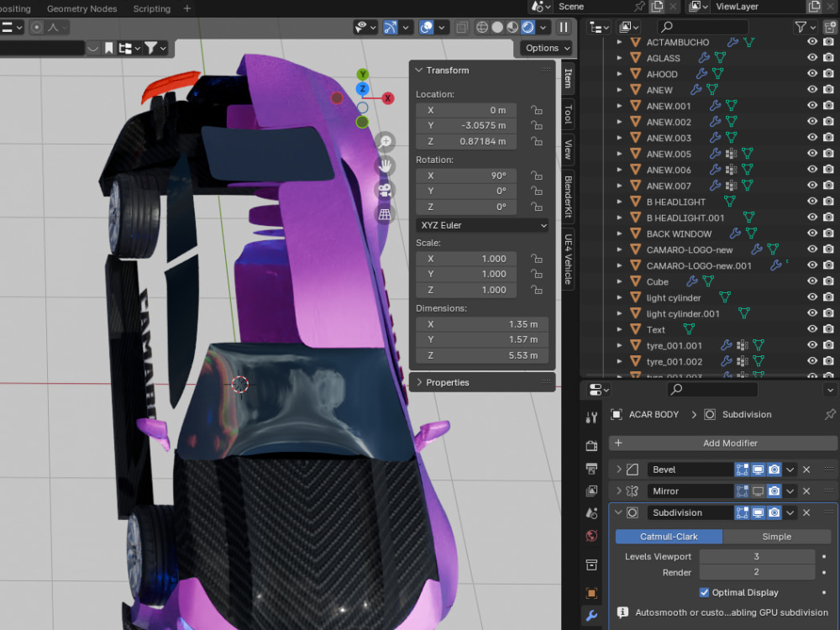This screenshot has height=630, width=840.
Task: Click Add Modifier button
Action: (723, 443)
